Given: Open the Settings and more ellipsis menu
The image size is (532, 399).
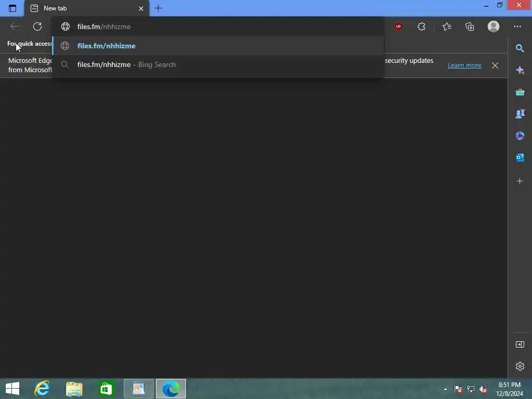Looking at the screenshot, I should [x=517, y=26].
